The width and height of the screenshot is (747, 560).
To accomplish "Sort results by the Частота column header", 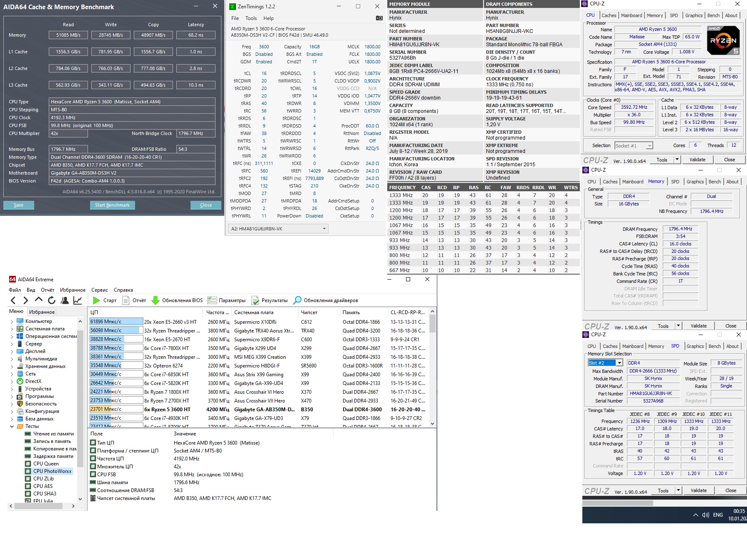I will click(218, 312).
